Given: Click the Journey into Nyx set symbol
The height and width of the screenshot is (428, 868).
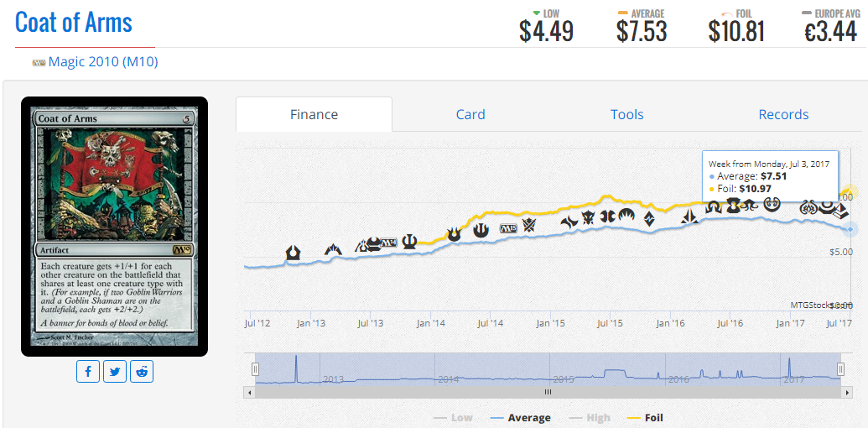Looking at the screenshot, I should [x=481, y=230].
